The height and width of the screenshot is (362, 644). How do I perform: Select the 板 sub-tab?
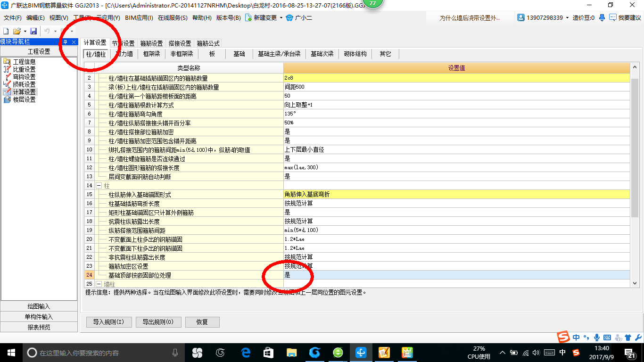pos(212,54)
